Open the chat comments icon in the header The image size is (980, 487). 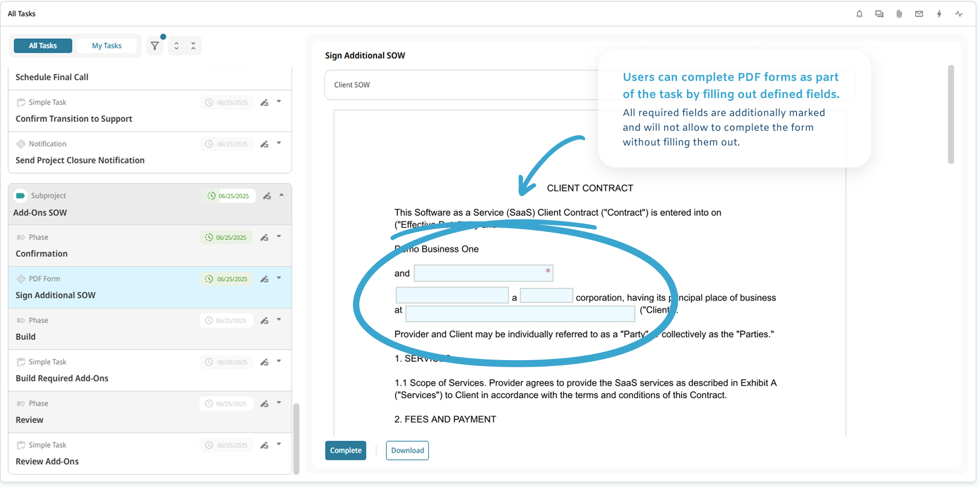click(879, 14)
